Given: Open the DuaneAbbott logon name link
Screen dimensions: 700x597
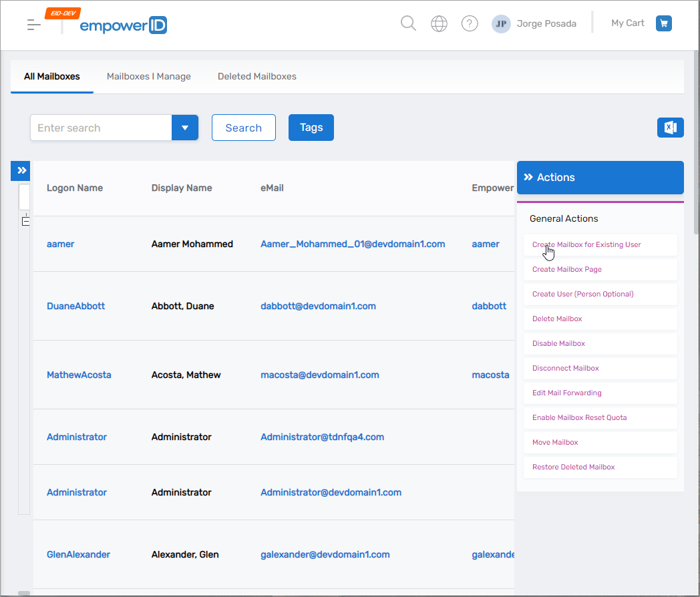Looking at the screenshot, I should tap(75, 307).
